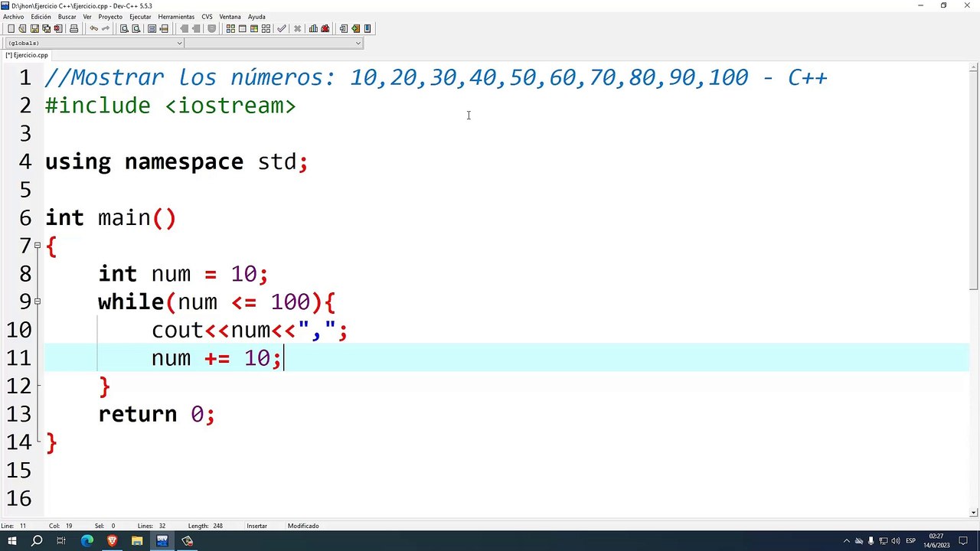980x551 pixels.
Task: Open the Archivo menu
Action: point(13,16)
